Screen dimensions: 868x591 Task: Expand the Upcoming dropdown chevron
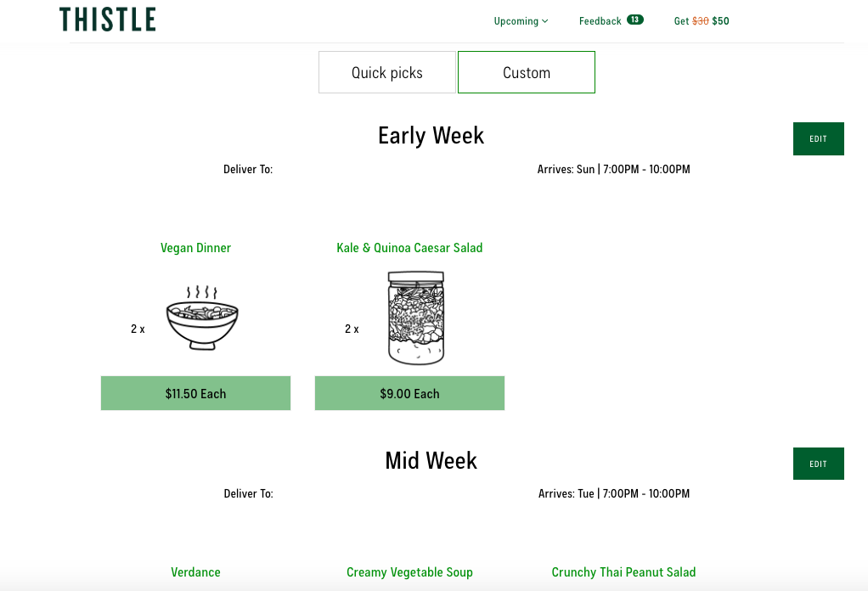[x=544, y=21]
